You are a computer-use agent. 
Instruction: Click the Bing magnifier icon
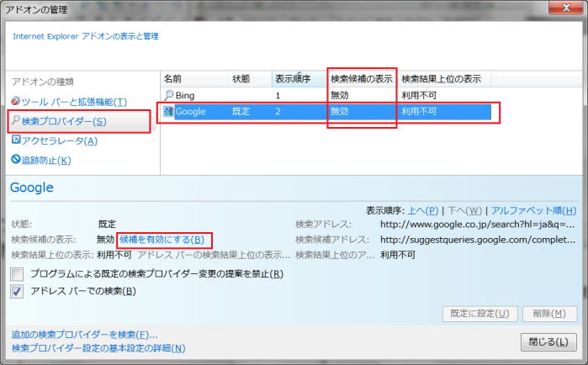click(169, 95)
